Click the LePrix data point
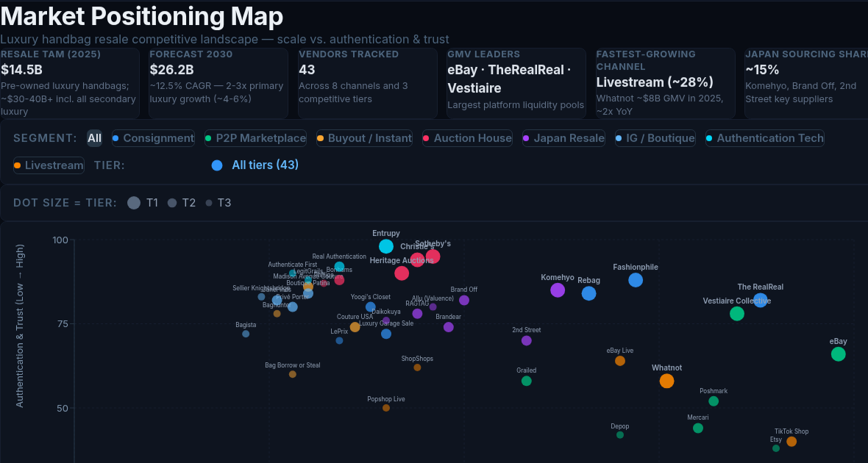 (x=339, y=341)
